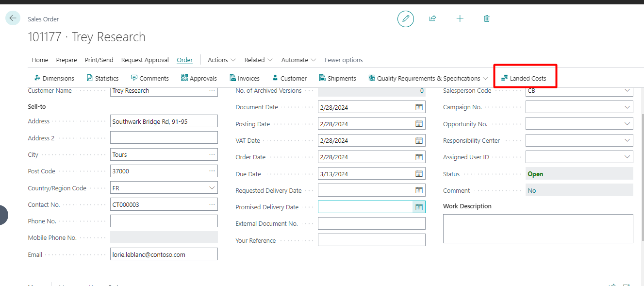Click Fewer options link

(344, 60)
